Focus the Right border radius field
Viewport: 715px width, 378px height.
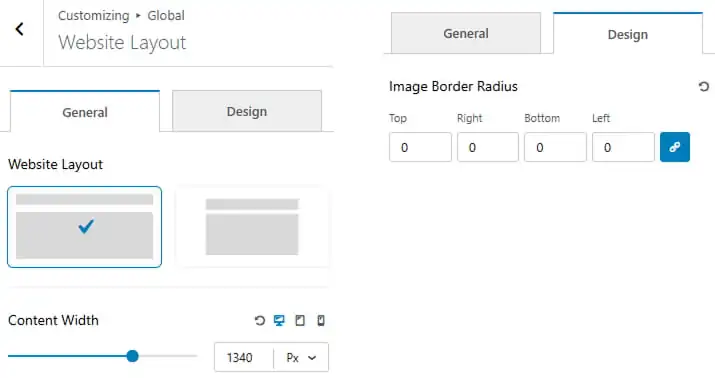pos(488,147)
